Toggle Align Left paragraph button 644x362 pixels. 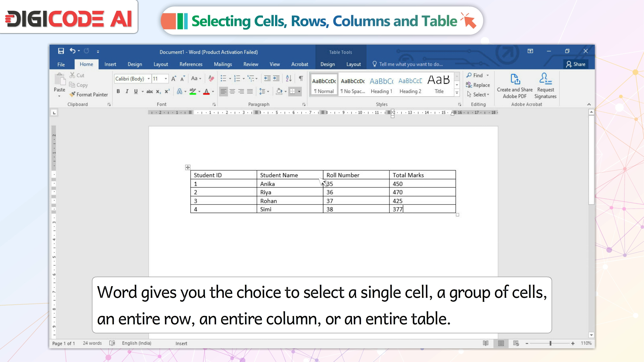(x=223, y=91)
